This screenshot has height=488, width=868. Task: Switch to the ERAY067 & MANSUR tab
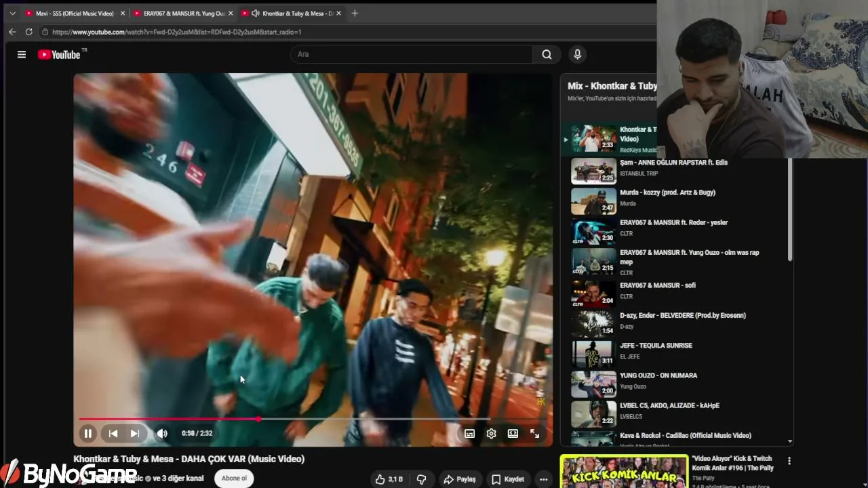click(183, 13)
